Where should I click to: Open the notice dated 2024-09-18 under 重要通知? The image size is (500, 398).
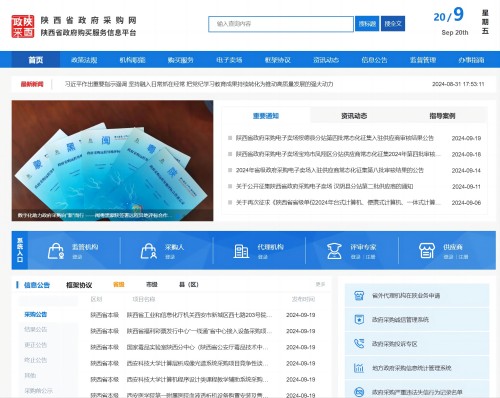tap(338, 154)
